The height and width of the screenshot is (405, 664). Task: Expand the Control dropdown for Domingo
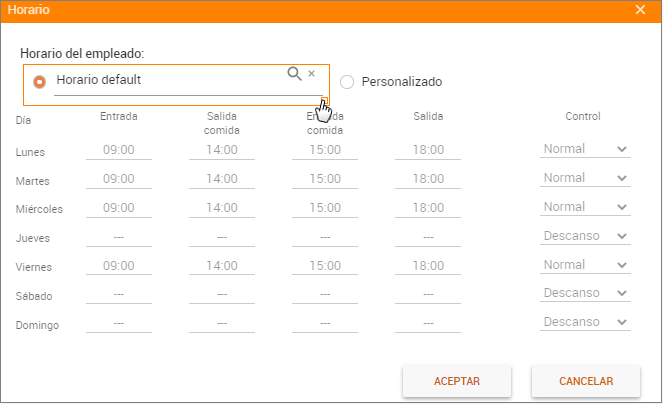(x=585, y=323)
